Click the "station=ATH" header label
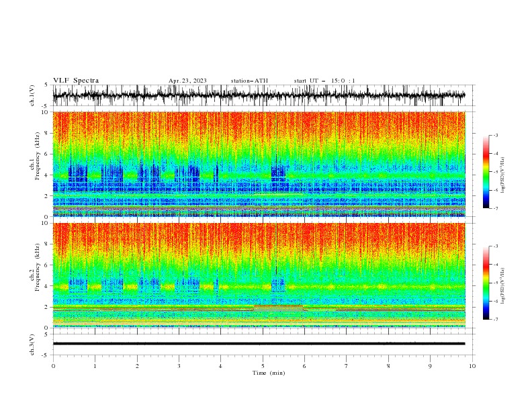This screenshot has height=411, width=532. click(x=249, y=81)
